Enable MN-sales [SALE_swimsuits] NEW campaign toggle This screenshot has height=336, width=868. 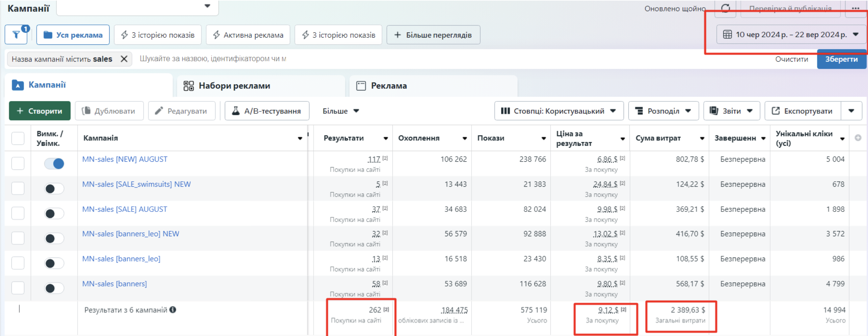point(54,189)
